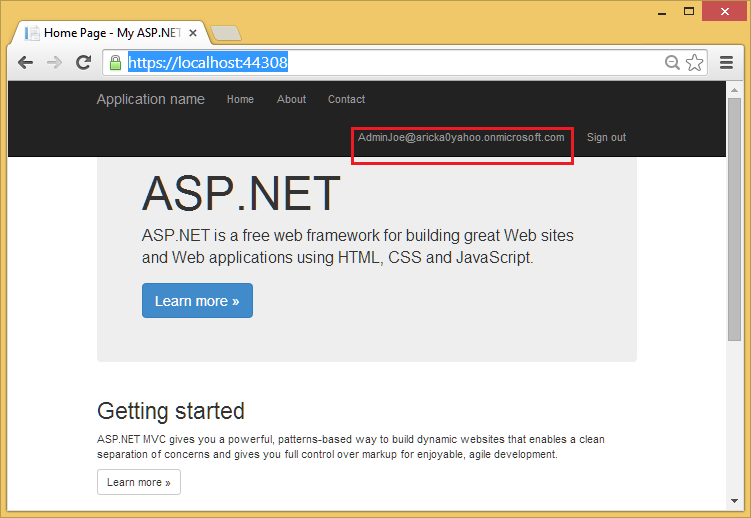Click the scrollbar down arrow
This screenshot has height=518, width=751.
click(734, 501)
